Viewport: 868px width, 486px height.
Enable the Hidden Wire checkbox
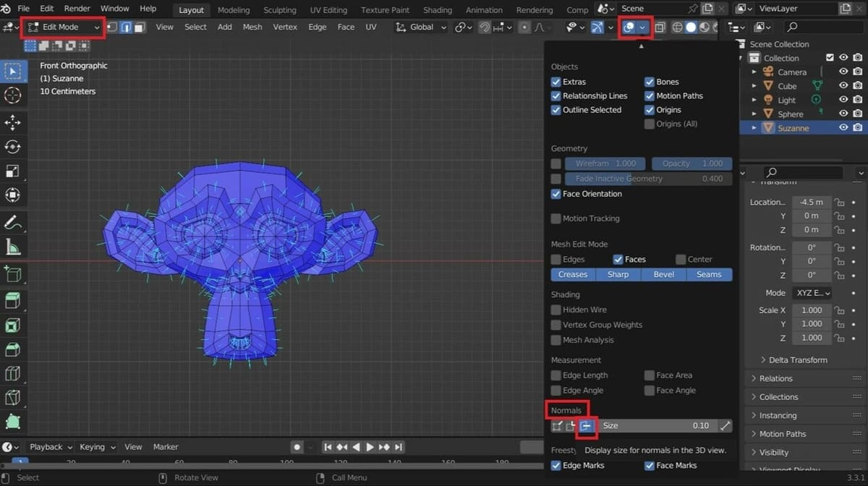click(556, 310)
